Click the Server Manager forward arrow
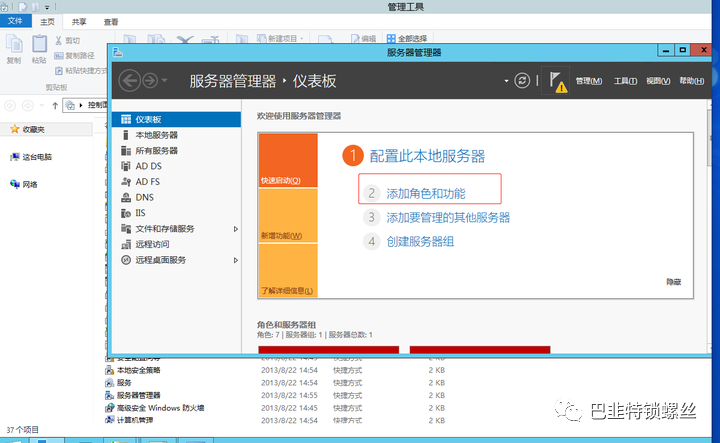Viewport: 720px width, 443px height. pos(150,81)
